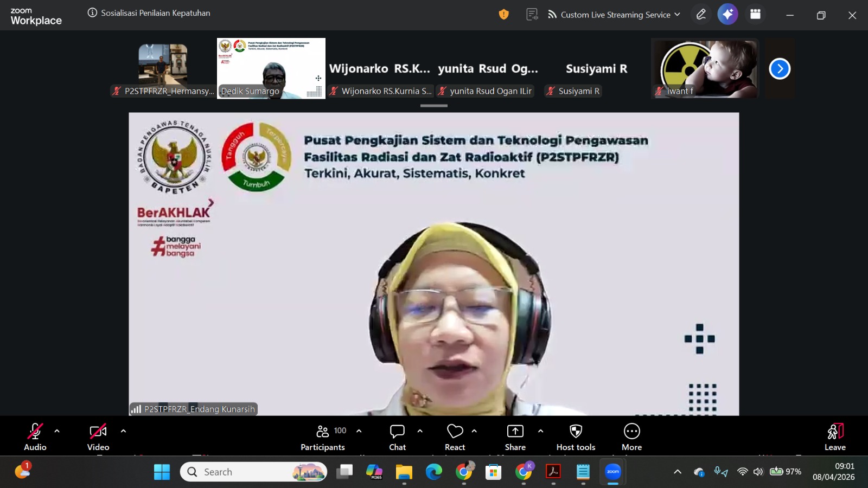Viewport: 868px width, 488px height.
Task: Expand the Share options arrow
Action: pos(540,431)
